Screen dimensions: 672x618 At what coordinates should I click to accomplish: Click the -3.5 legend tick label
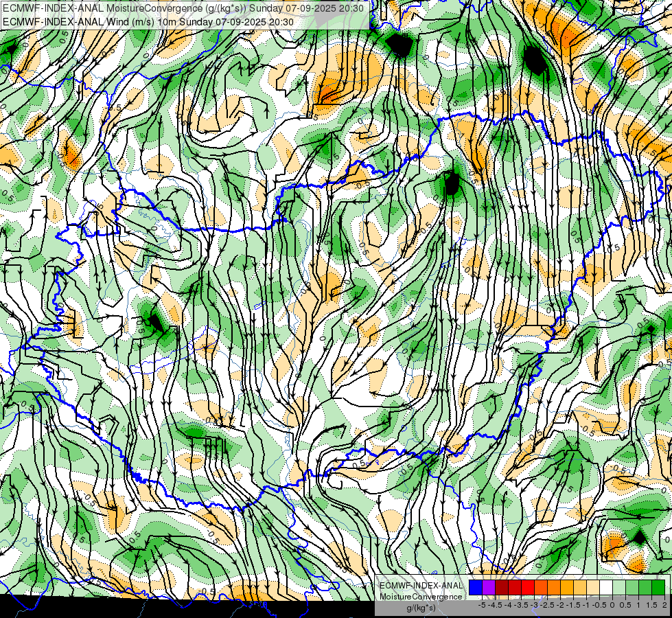tap(521, 605)
